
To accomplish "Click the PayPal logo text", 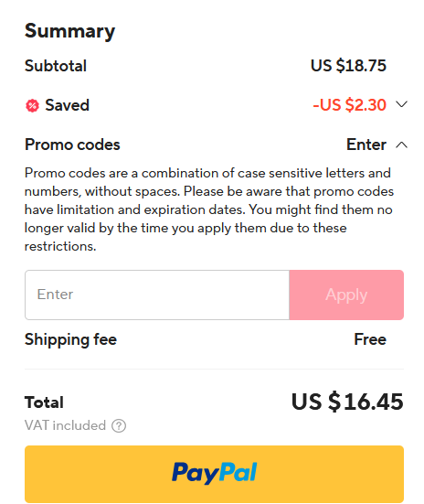I will pos(214,473).
